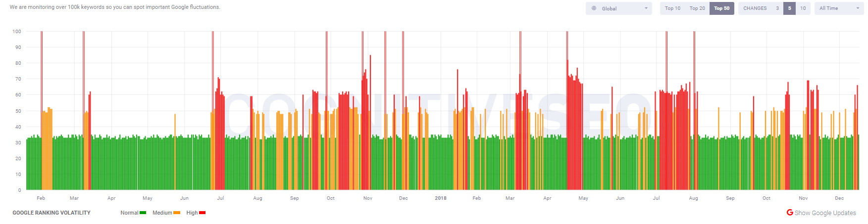Select the Top 20 tab

click(x=697, y=8)
